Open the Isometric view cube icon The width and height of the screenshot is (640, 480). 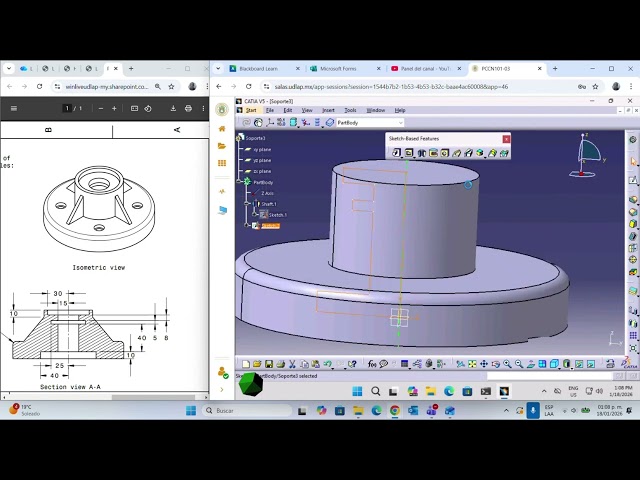tap(554, 364)
